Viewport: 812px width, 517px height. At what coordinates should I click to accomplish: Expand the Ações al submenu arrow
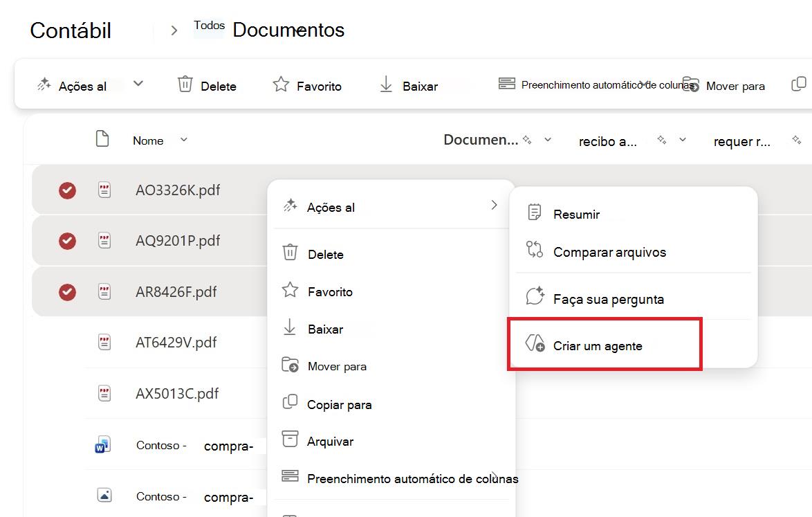click(x=494, y=205)
